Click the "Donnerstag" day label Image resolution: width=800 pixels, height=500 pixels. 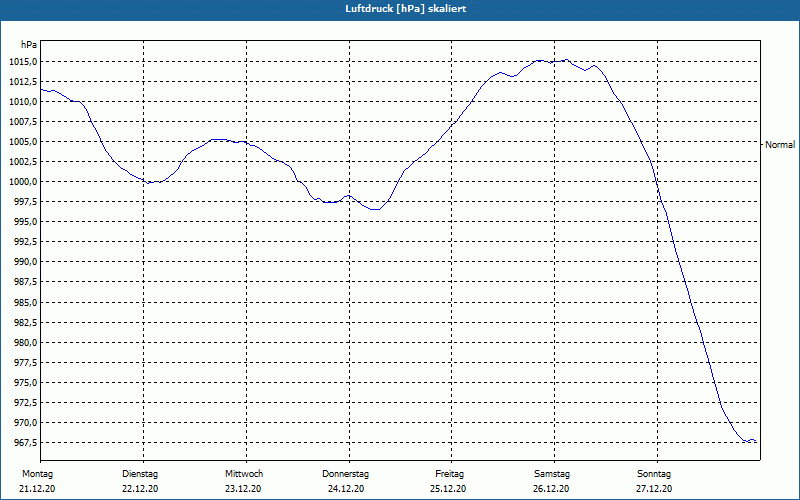point(345,474)
